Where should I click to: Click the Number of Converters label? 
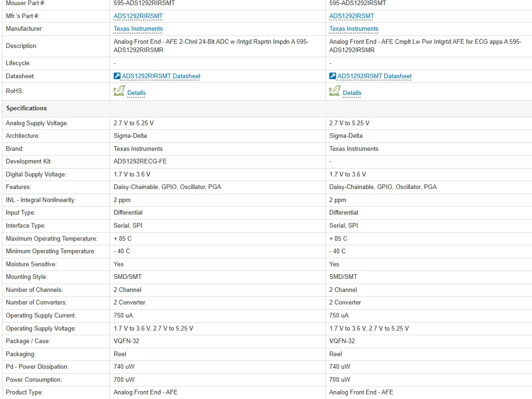[x=36, y=302]
